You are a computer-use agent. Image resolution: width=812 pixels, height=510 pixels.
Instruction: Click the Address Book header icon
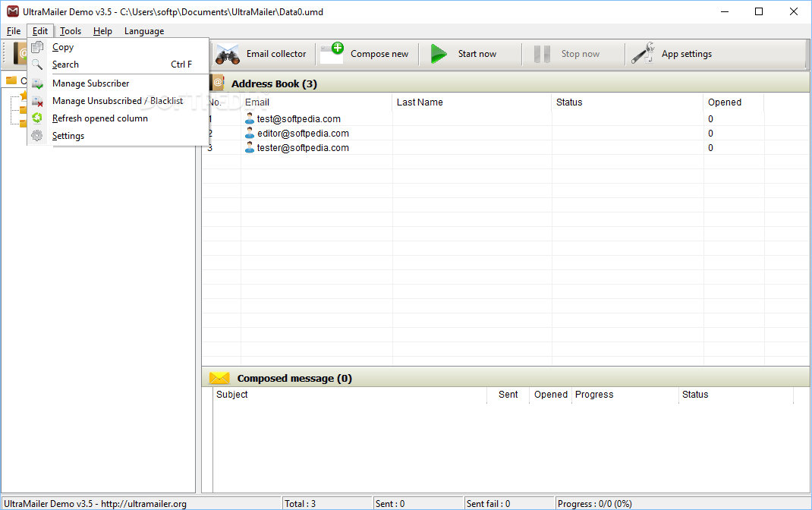pyautogui.click(x=217, y=83)
